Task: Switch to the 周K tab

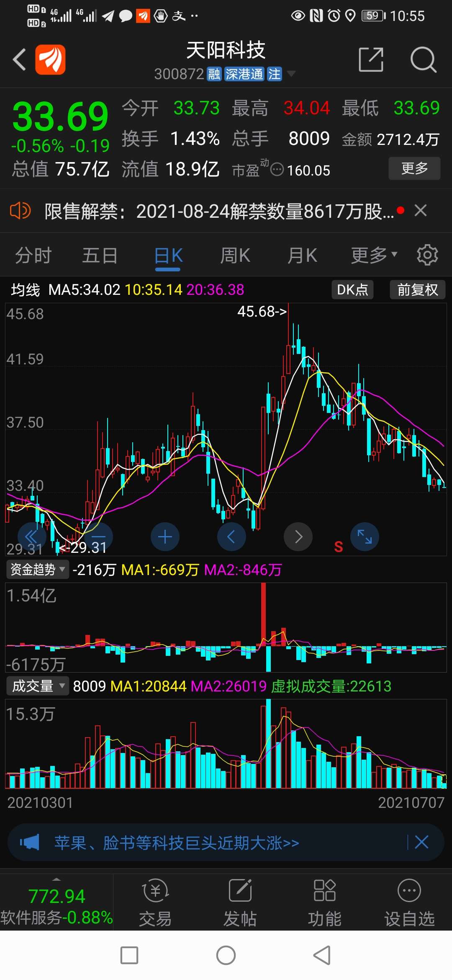Action: (x=235, y=255)
